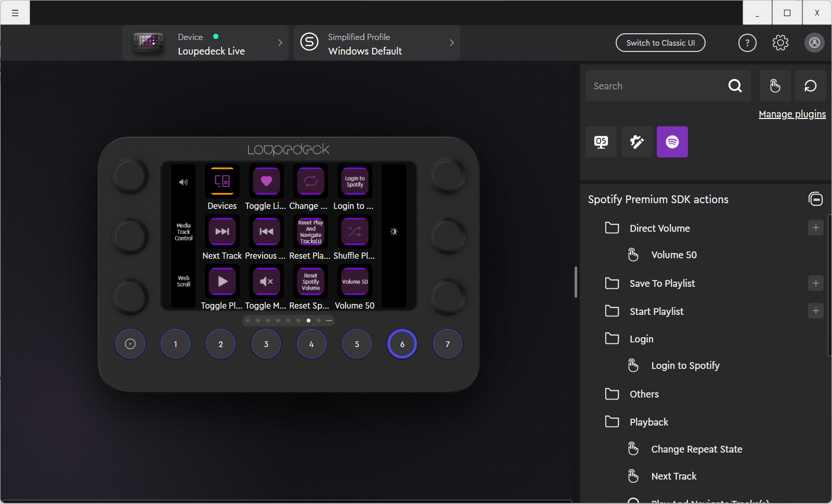832x504 pixels.
Task: Select the Reset Play And Navigate button
Action: coord(310,231)
